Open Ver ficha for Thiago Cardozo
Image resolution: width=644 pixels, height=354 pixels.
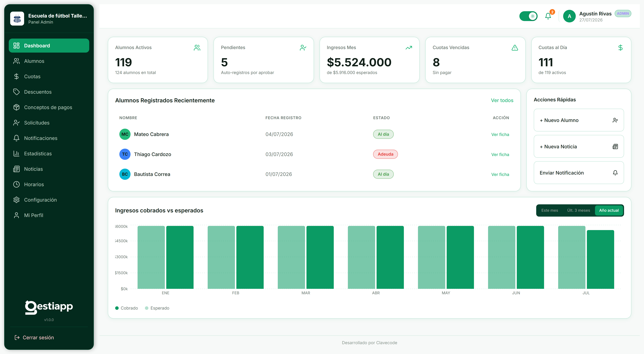(x=500, y=154)
